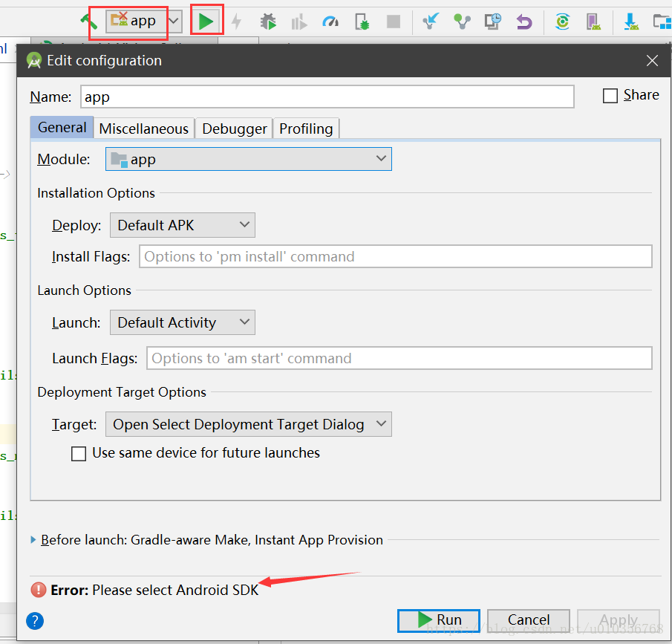Screen dimensions: 672x644
Task: Check Use same device for future launches
Action: tap(79, 454)
